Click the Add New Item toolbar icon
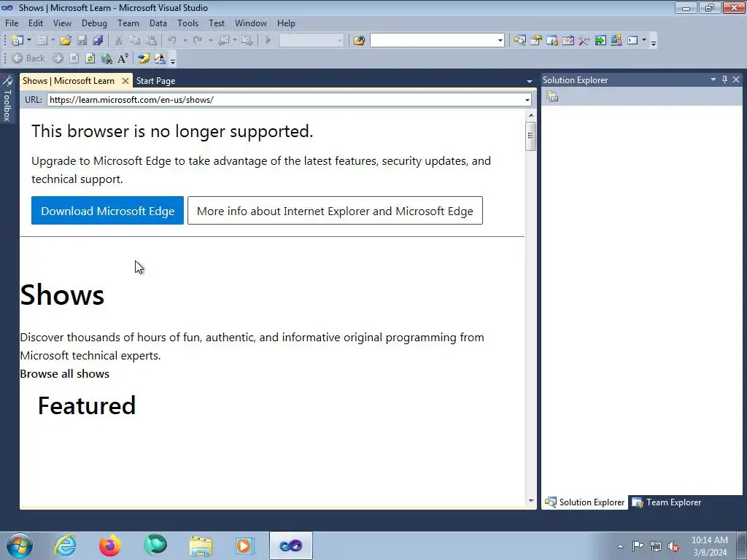The height and width of the screenshot is (560, 747). 42,41
